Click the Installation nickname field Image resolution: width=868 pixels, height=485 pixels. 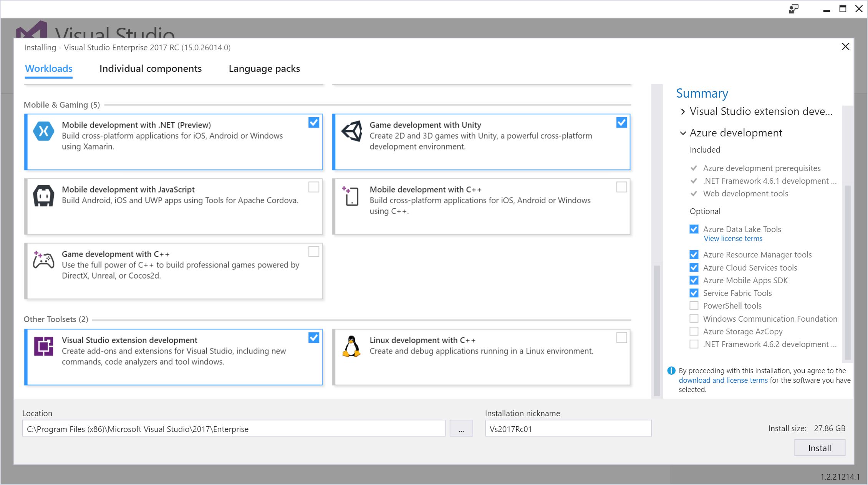pyautogui.click(x=568, y=429)
